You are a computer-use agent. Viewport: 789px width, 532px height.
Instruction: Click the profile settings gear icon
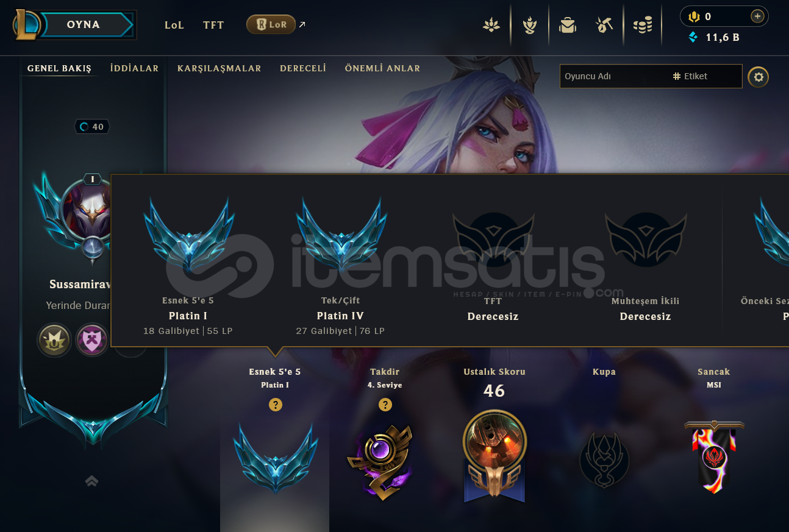(759, 77)
